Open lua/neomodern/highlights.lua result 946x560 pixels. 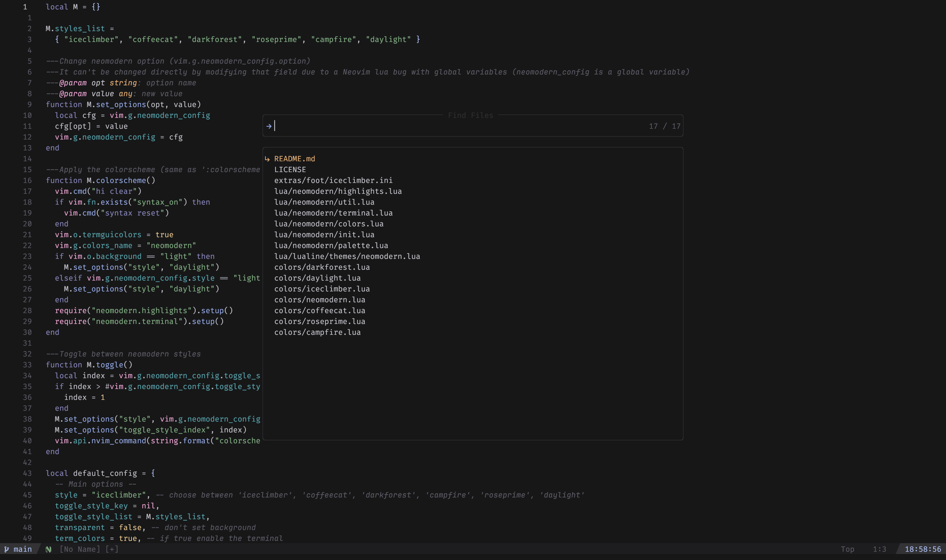338,191
